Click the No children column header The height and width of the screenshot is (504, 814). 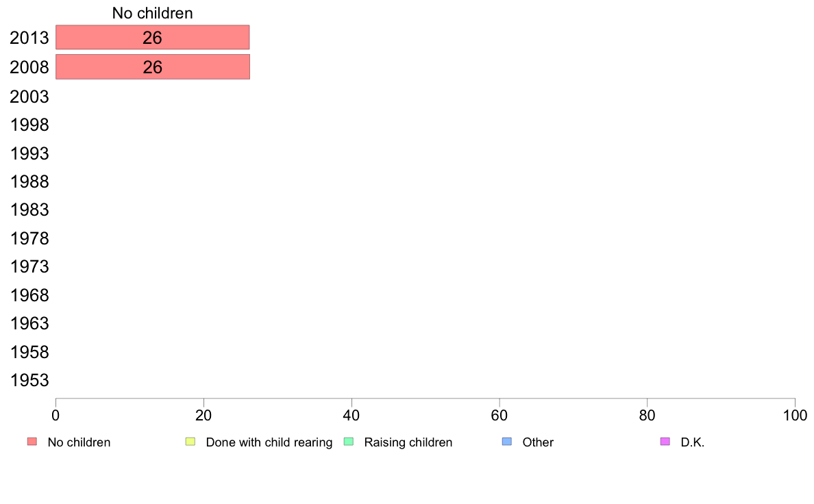(153, 13)
